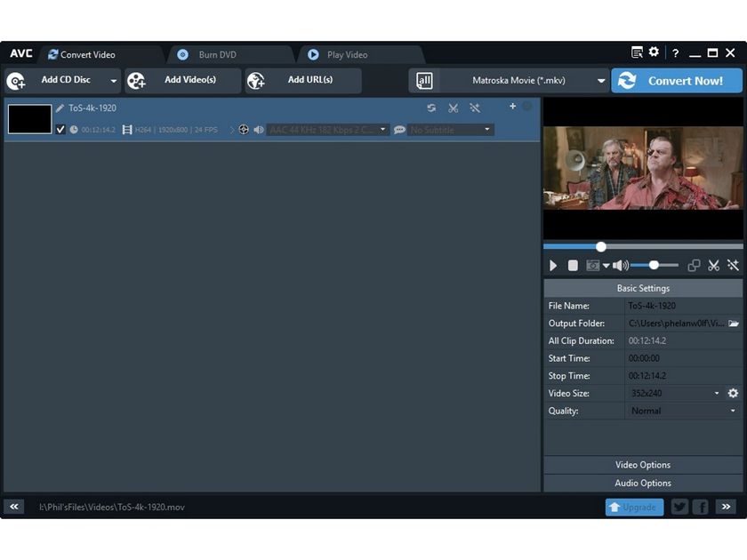The width and height of the screenshot is (747, 560).
Task: Open the profile selector 'all' icon near the format box
Action: (x=424, y=80)
